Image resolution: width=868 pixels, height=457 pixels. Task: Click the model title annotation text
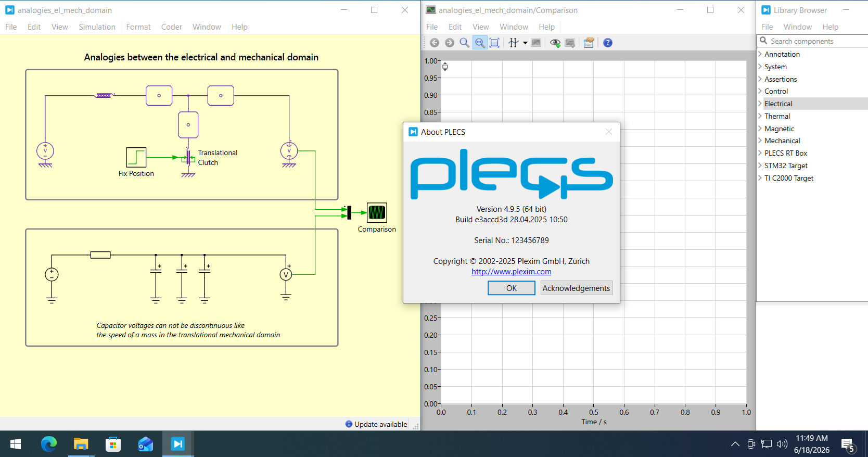coord(201,57)
